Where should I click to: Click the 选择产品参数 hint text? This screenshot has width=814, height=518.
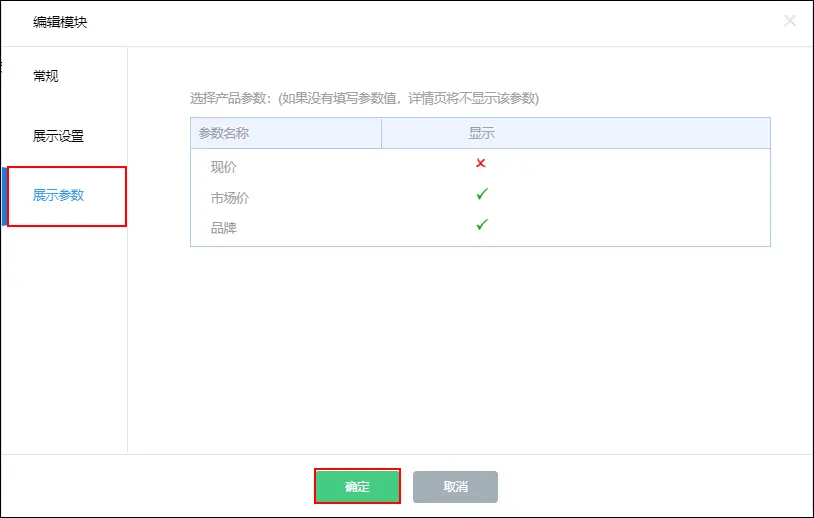(x=364, y=98)
